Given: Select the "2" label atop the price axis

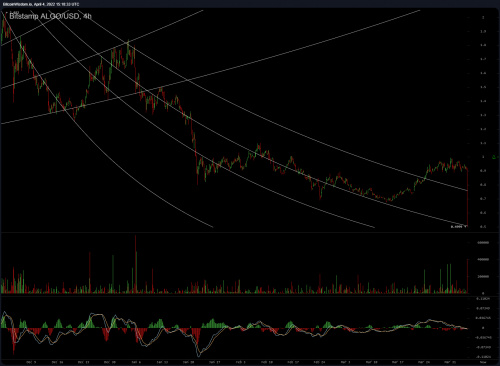Looking at the screenshot, I should pos(483,17).
